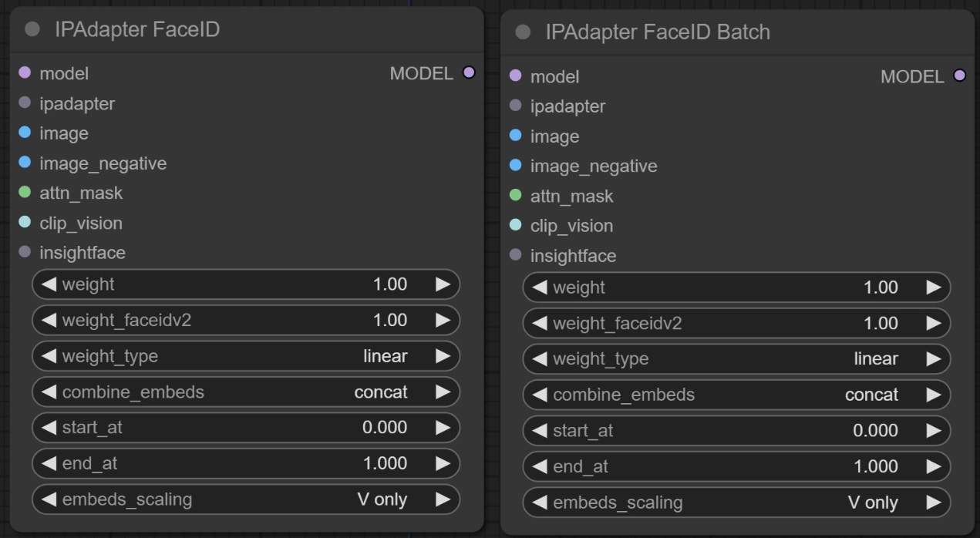Image resolution: width=980 pixels, height=538 pixels.
Task: Open embeds_scaling dropdown on IPAdapter FaceID node
Action: 245,499
